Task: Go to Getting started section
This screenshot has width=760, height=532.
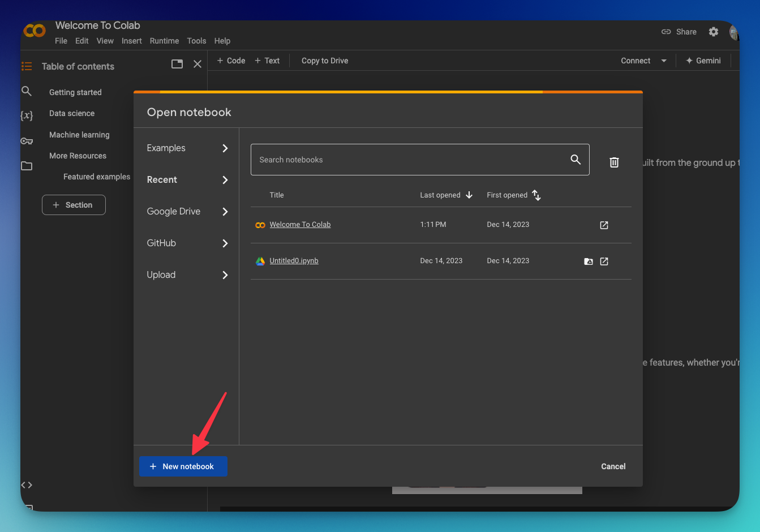Action: (x=75, y=92)
